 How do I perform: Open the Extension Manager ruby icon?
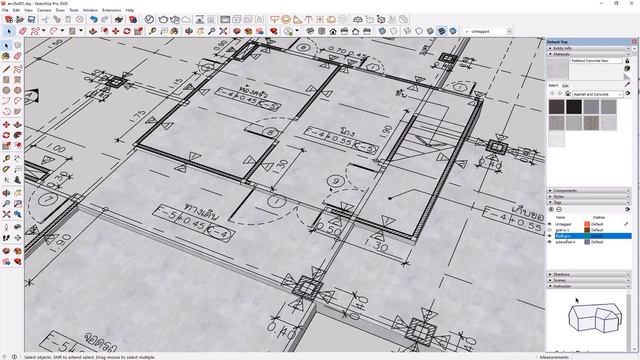pyautogui.click(x=273, y=31)
